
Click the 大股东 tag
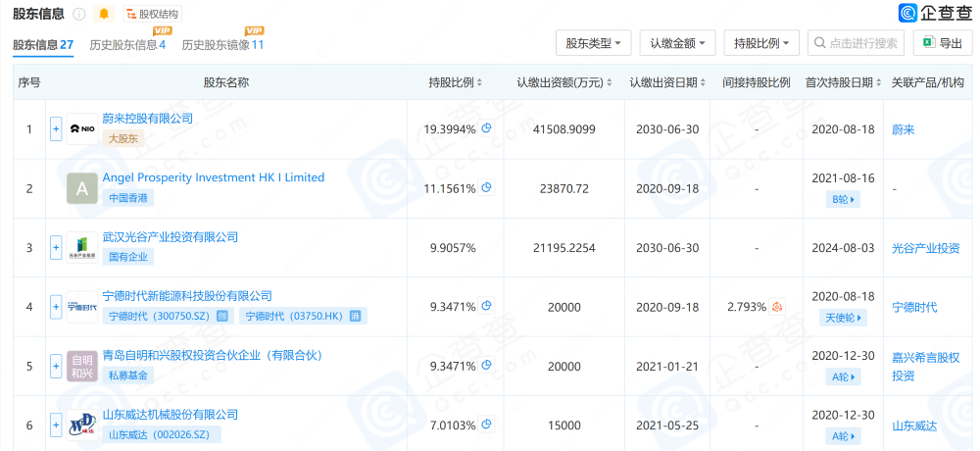coord(123,138)
